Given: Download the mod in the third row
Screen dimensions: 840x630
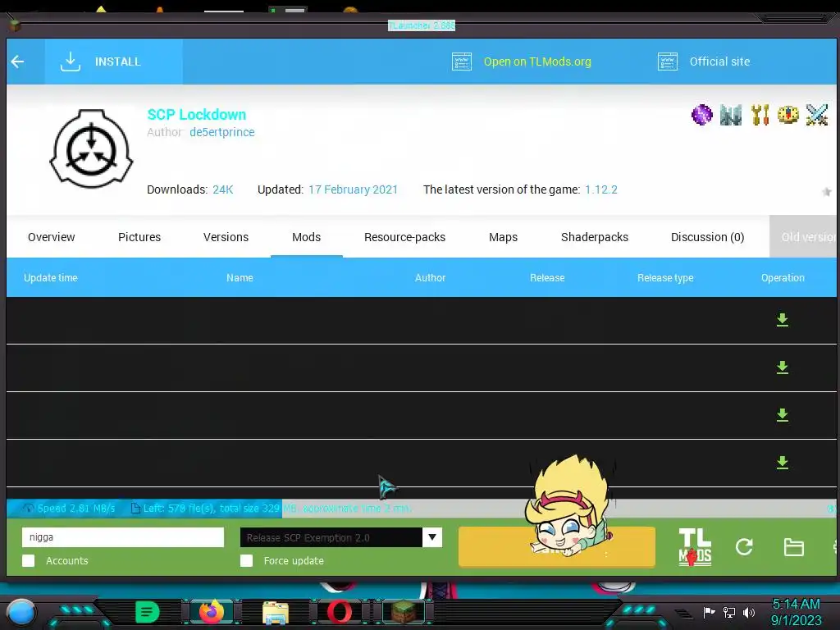Looking at the screenshot, I should (782, 414).
